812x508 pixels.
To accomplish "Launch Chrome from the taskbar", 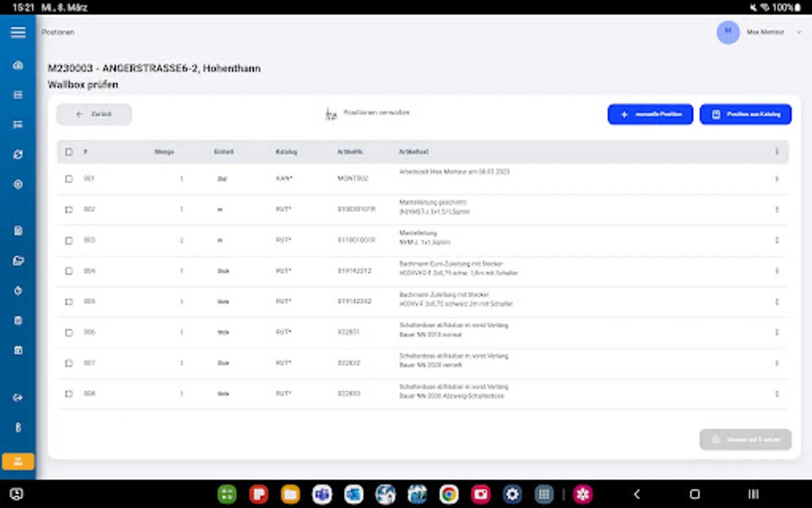I will pyautogui.click(x=449, y=494).
